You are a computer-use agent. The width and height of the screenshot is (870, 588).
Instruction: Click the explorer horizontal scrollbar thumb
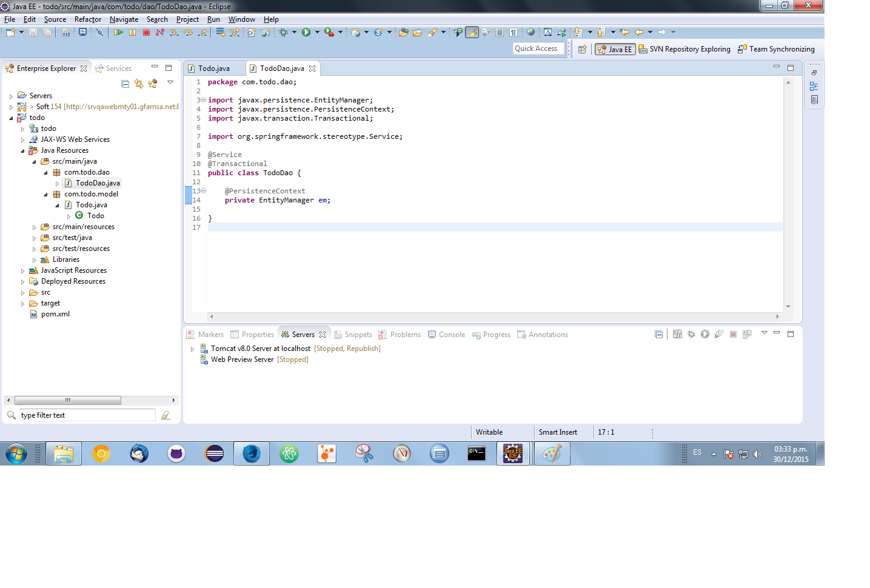(x=68, y=400)
